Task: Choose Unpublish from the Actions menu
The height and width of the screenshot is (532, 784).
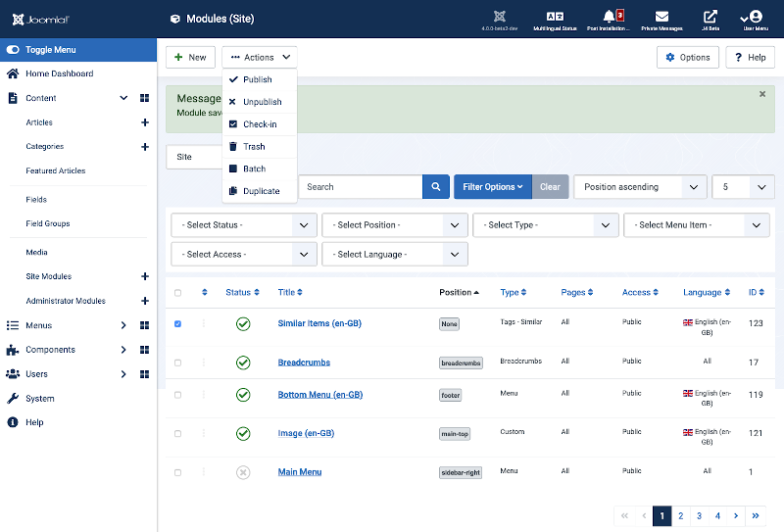Action: [x=262, y=102]
